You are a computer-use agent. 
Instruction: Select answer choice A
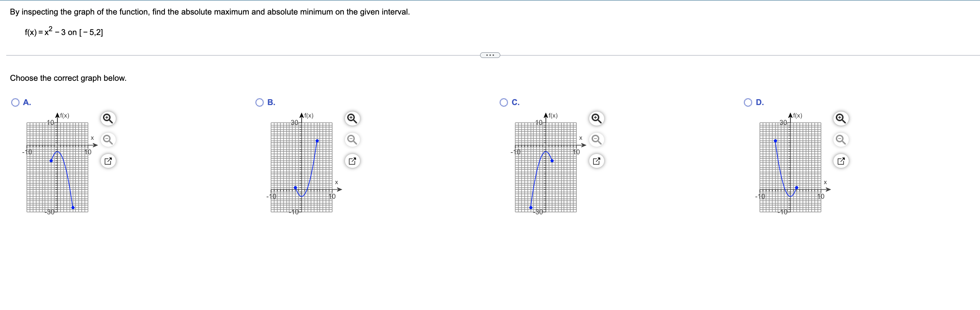15,102
